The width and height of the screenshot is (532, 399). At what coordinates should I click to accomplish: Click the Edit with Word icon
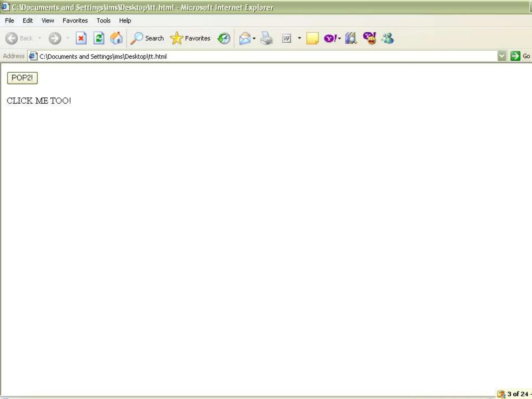pos(287,38)
